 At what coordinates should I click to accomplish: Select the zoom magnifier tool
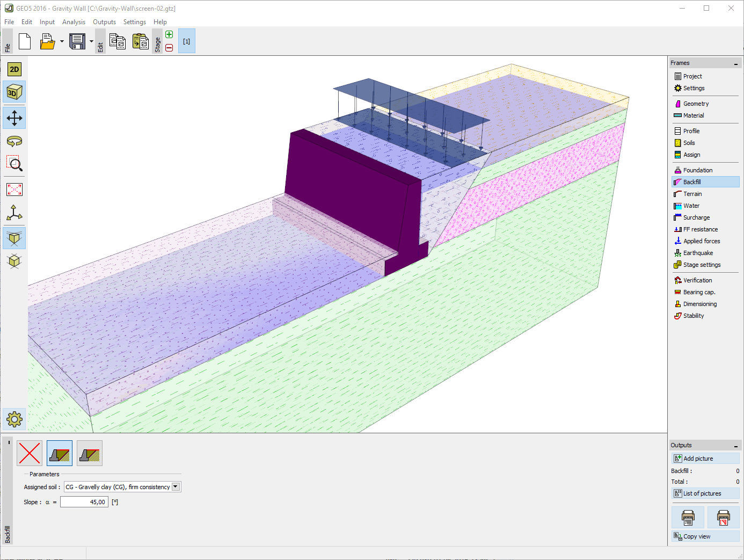click(x=14, y=164)
